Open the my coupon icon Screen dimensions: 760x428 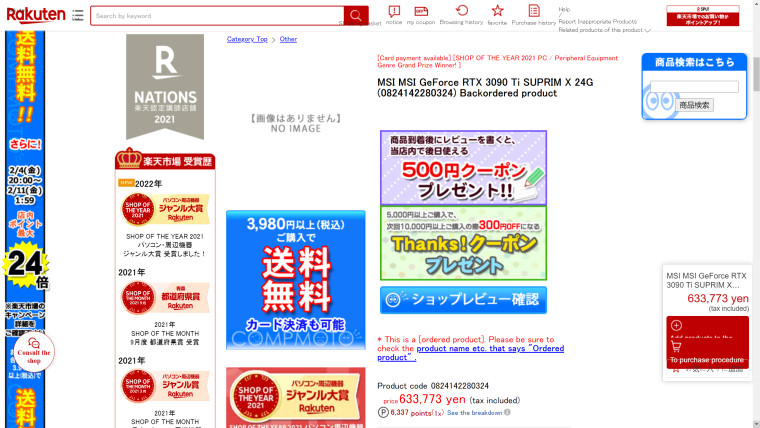[421, 11]
